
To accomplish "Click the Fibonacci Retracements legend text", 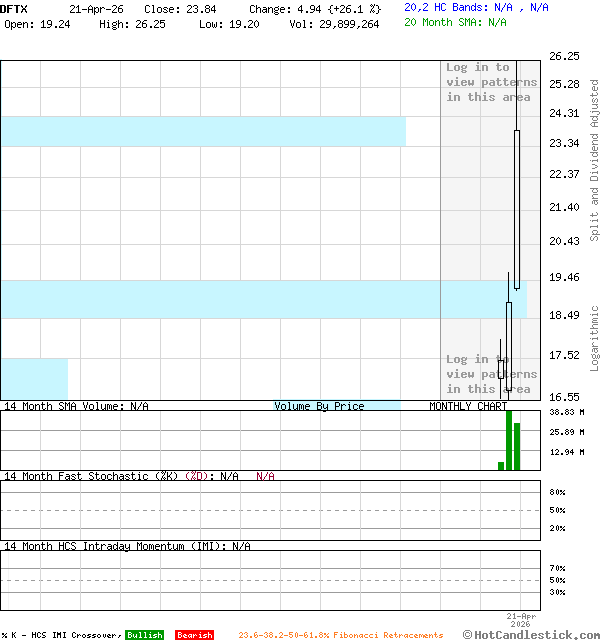I will tap(340, 635).
